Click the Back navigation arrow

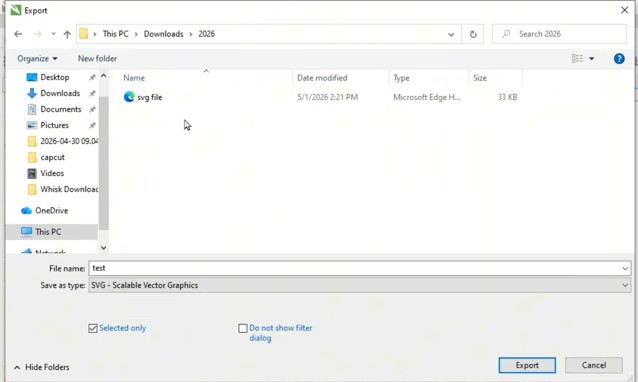coord(18,34)
